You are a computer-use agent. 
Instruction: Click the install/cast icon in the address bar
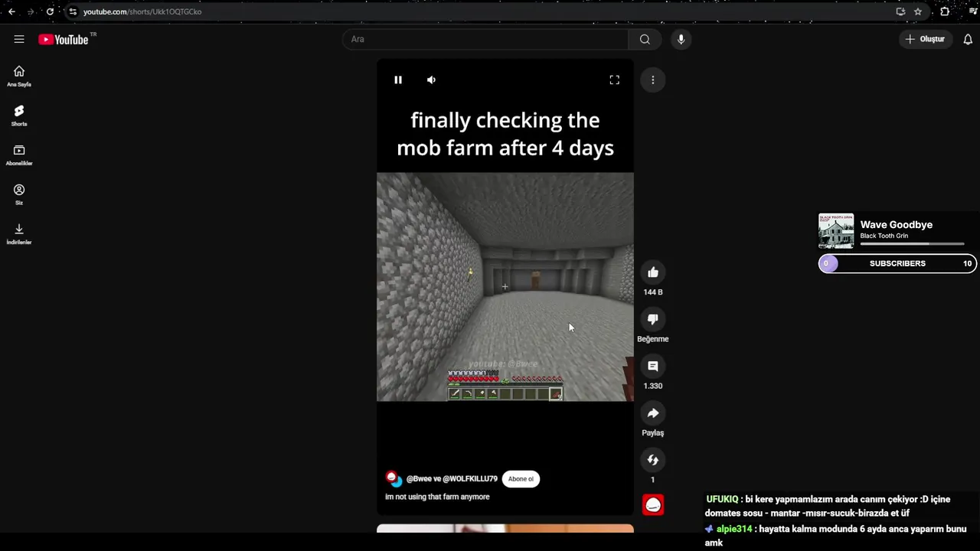(900, 11)
